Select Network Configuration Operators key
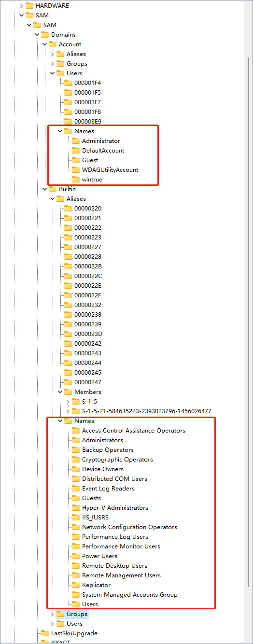The width and height of the screenshot is (253, 644). click(x=129, y=527)
